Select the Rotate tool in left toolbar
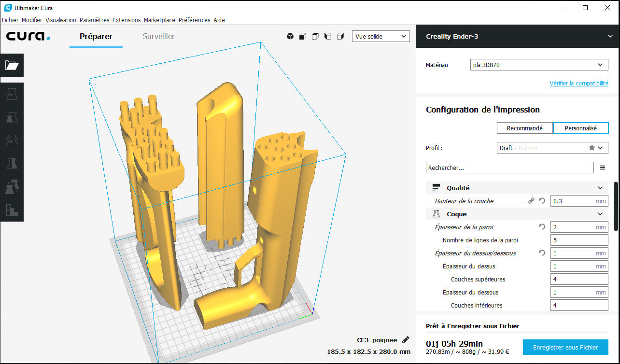 point(12,140)
